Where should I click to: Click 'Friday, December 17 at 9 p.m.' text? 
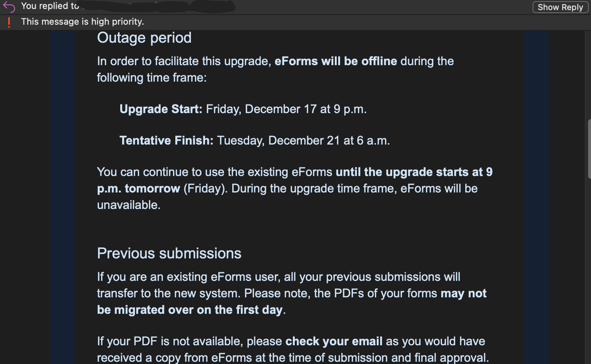(x=286, y=109)
